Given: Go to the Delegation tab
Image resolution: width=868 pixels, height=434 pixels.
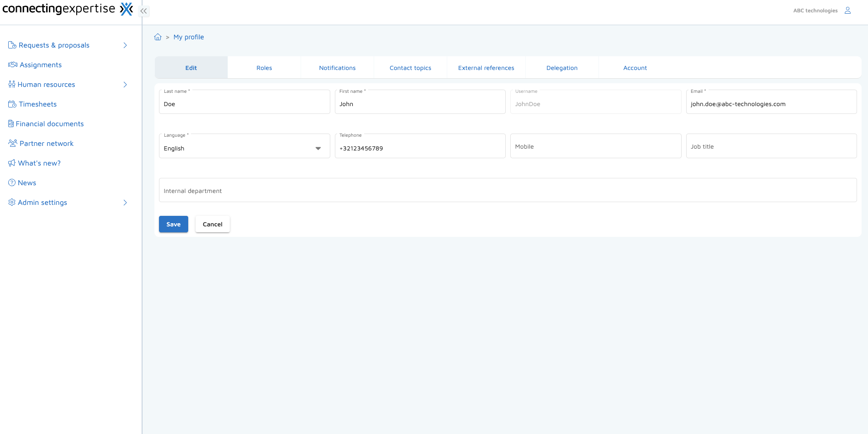Looking at the screenshot, I should [x=562, y=68].
